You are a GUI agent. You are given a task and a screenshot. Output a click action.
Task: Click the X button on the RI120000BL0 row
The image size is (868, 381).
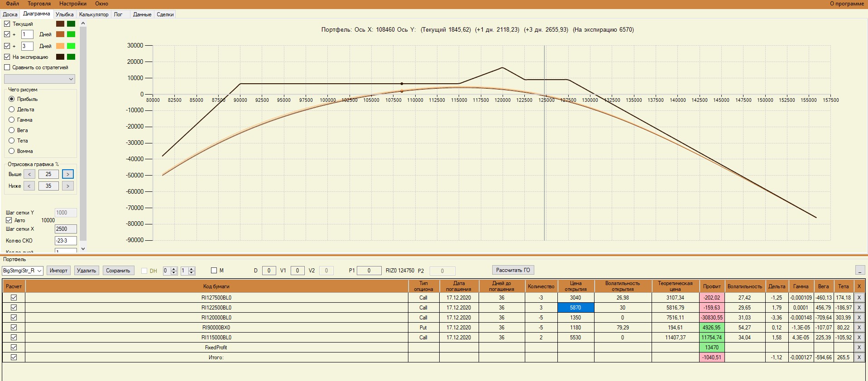[858, 318]
